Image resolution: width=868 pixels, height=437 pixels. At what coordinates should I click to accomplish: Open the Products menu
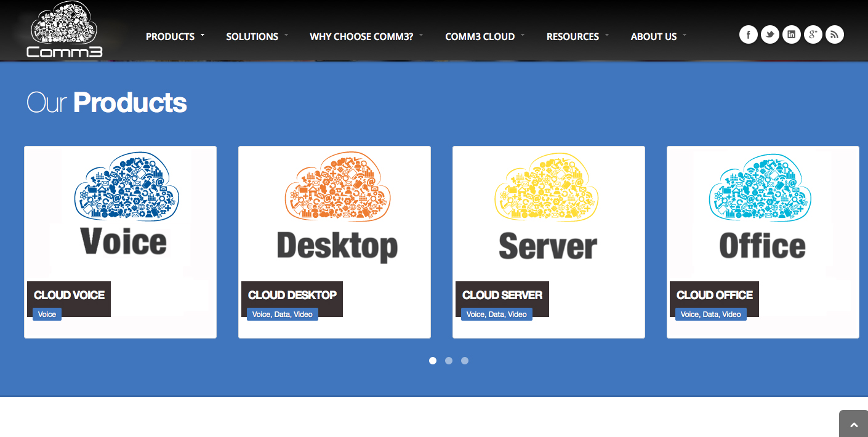(171, 36)
